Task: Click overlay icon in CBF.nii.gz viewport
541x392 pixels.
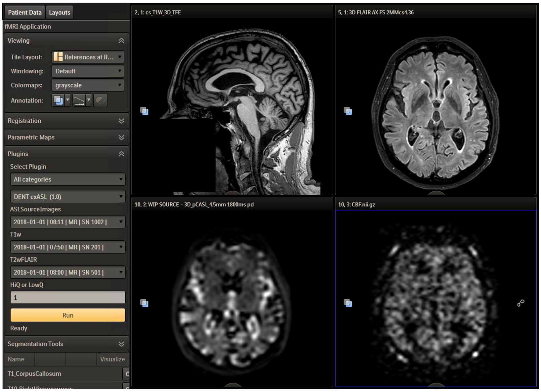Action: 348,303
